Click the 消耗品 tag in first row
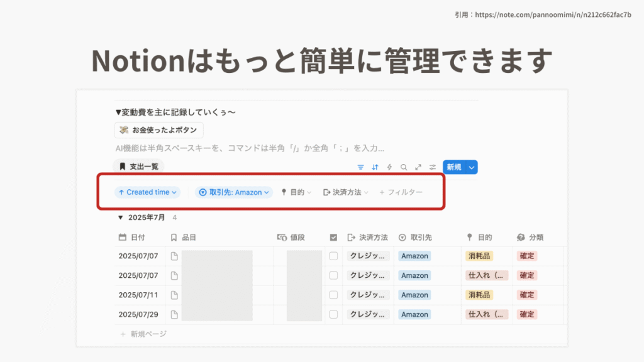This screenshot has height=362, width=644. click(479, 256)
